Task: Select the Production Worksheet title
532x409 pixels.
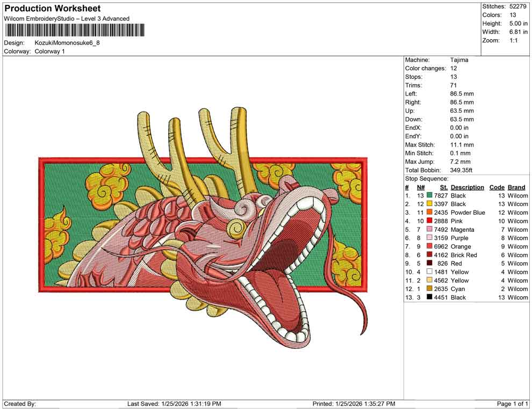Action: (x=52, y=9)
